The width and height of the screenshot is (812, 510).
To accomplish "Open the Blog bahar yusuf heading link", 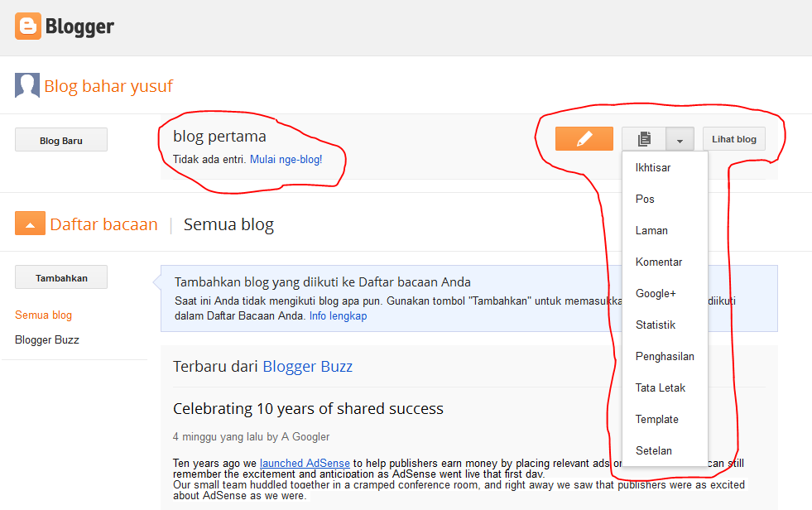I will [108, 86].
